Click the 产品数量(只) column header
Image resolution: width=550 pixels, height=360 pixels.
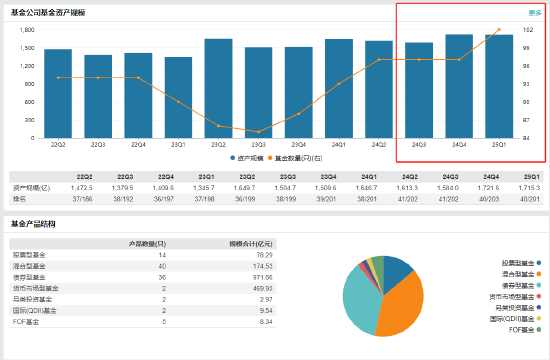click(148, 244)
